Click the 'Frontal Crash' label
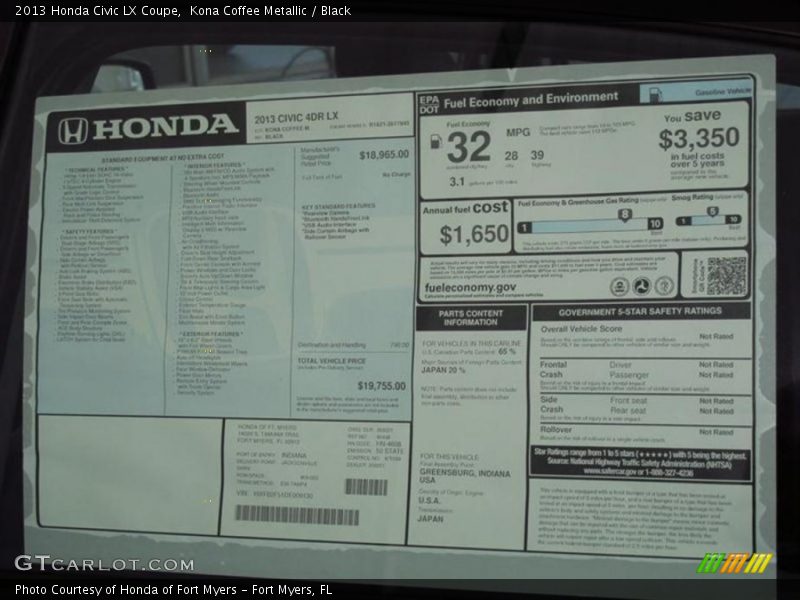Image resolution: width=800 pixels, height=600 pixels. 553,369
